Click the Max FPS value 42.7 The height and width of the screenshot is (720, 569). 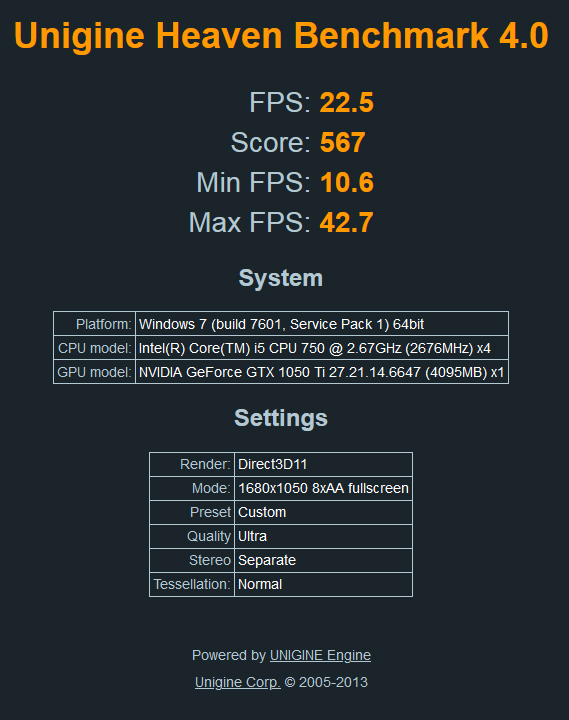[346, 223]
